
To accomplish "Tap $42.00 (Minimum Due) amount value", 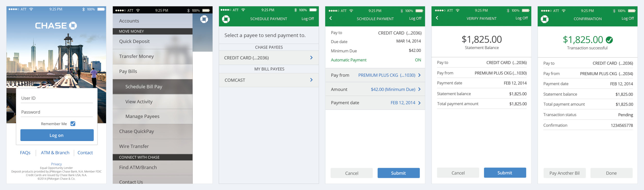I will pyautogui.click(x=393, y=89).
